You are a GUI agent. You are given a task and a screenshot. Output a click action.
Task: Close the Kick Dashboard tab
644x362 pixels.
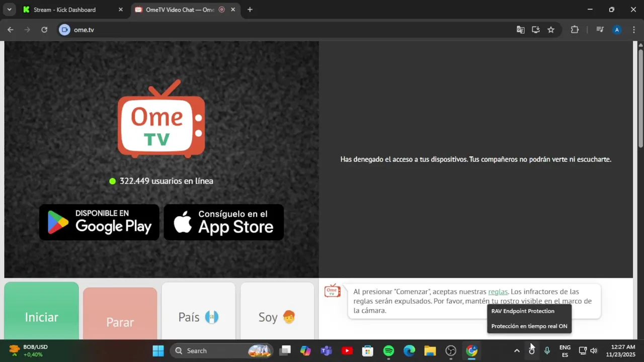pyautogui.click(x=120, y=10)
